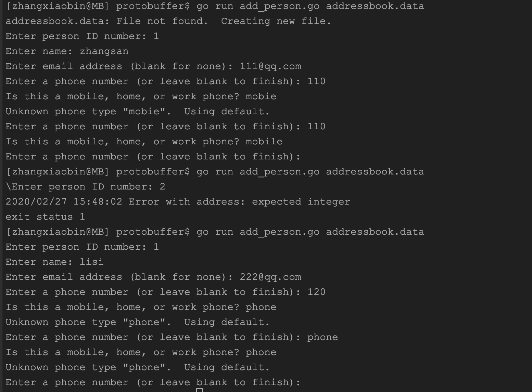Click the misspelled 'mobie' phone type answer
This screenshot has width=532, height=392.
coord(261,96)
